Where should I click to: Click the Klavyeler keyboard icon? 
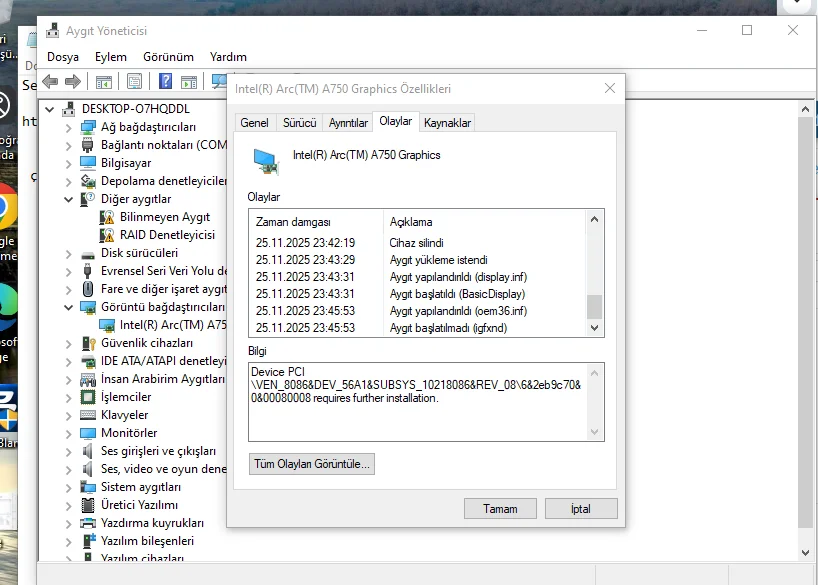tap(88, 415)
